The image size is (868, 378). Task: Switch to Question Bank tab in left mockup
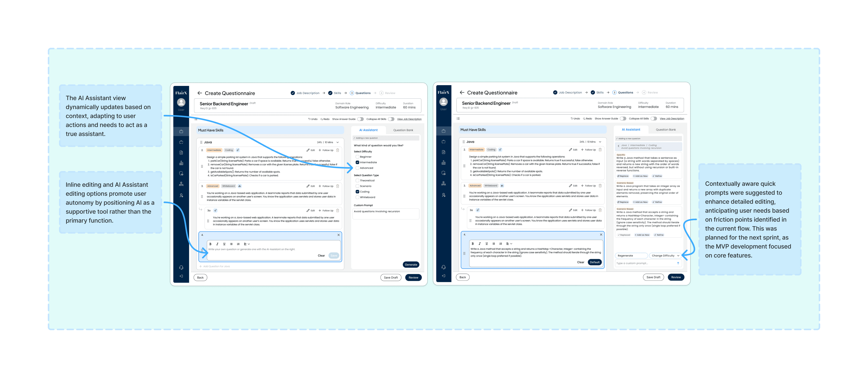[403, 130]
